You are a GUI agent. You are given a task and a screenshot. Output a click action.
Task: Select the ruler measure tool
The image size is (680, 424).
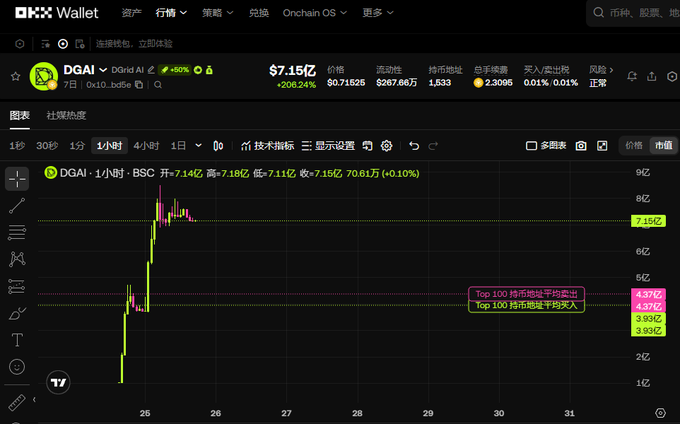coord(17,402)
